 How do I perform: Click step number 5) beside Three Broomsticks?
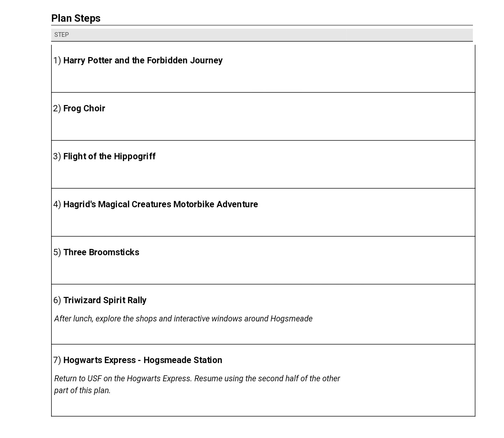pyautogui.click(x=57, y=252)
